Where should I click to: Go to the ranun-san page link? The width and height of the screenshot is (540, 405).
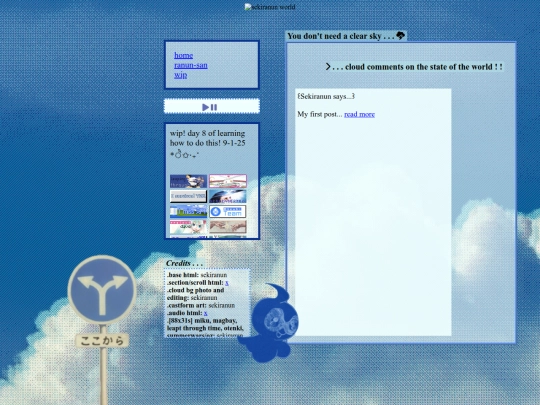190,65
